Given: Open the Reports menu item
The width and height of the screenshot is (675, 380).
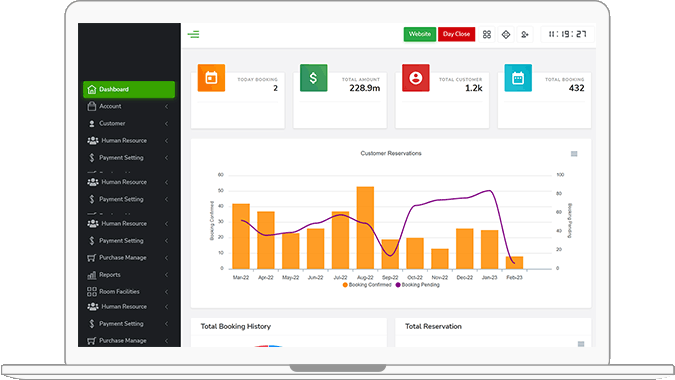Looking at the screenshot, I should (129, 275).
